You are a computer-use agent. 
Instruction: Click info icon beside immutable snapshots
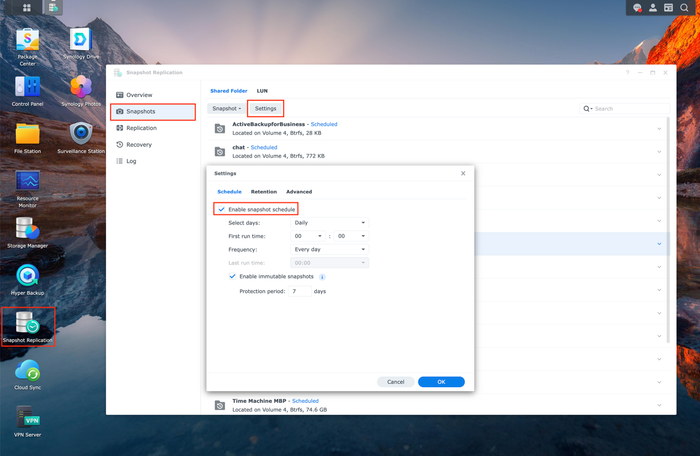pos(322,277)
